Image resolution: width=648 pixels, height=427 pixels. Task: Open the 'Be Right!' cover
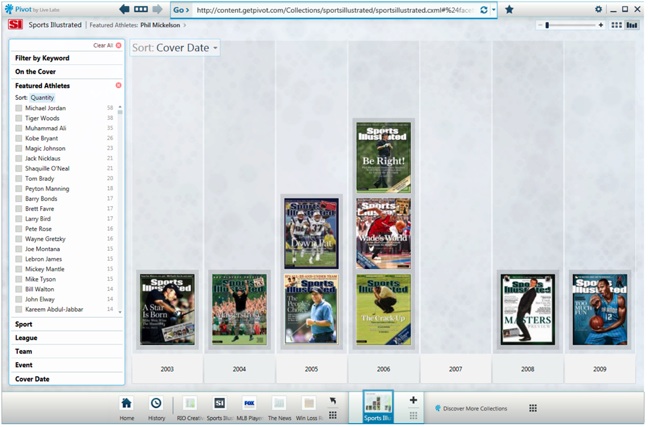384,157
